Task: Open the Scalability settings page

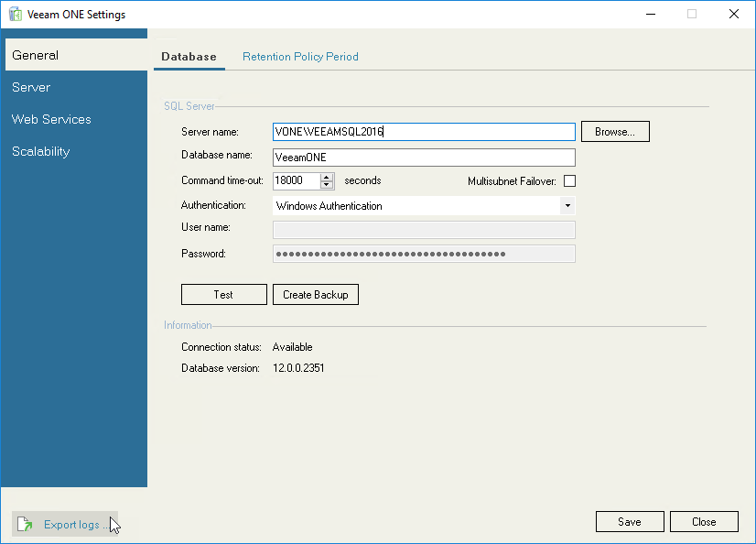Action: 40,151
